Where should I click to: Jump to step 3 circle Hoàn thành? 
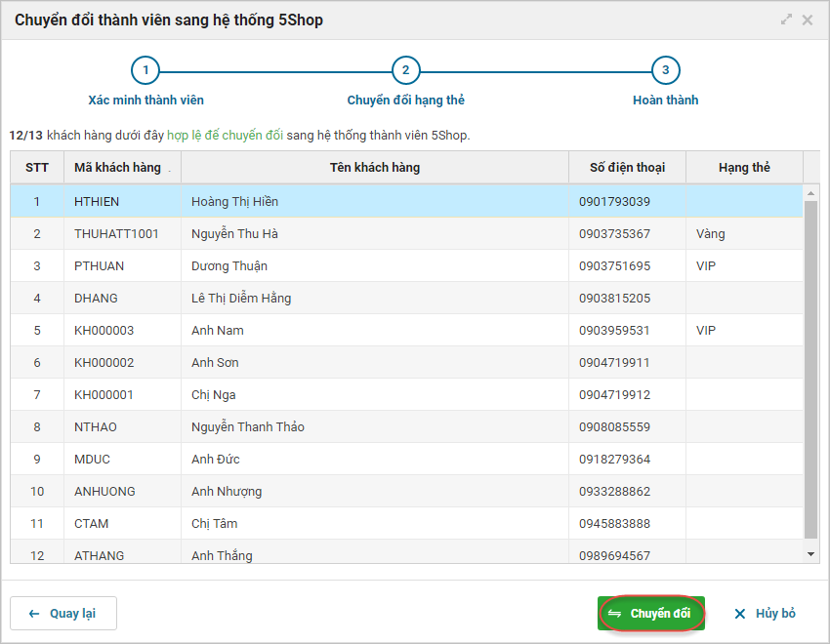665,70
